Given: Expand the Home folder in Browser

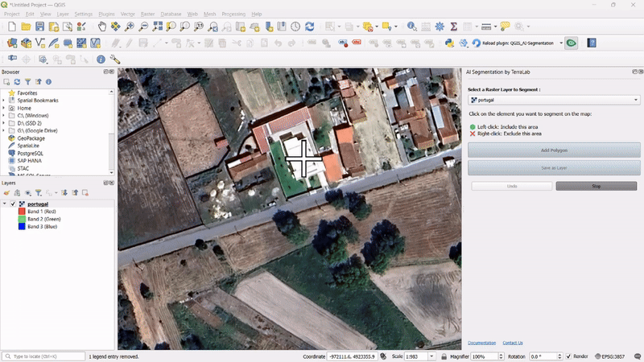Looking at the screenshot, I should 4,108.
